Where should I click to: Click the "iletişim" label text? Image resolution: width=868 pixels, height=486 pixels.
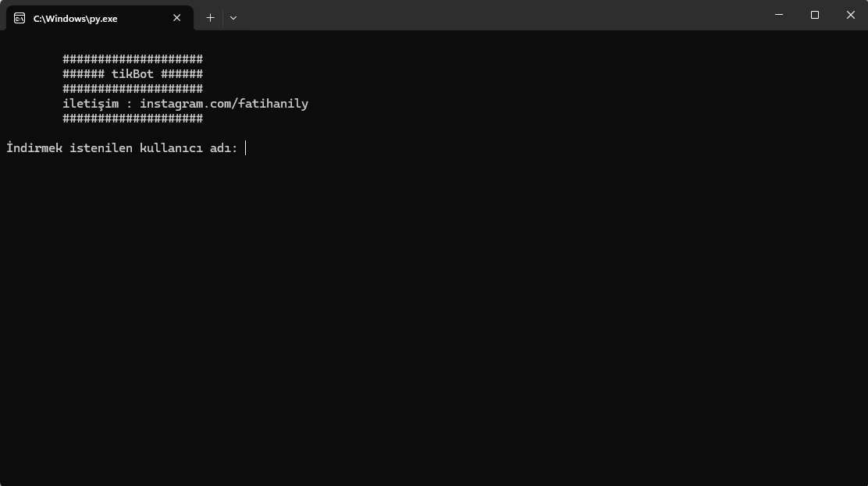[x=91, y=104]
